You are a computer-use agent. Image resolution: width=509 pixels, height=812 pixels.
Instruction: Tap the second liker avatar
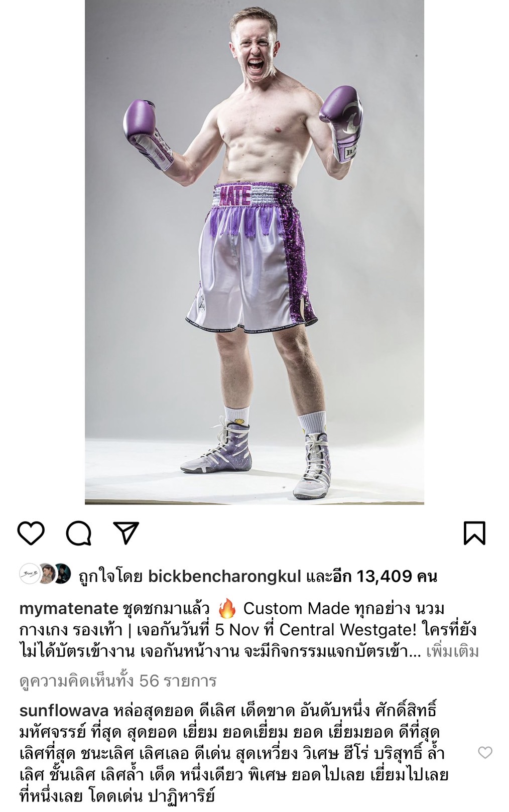(x=46, y=574)
